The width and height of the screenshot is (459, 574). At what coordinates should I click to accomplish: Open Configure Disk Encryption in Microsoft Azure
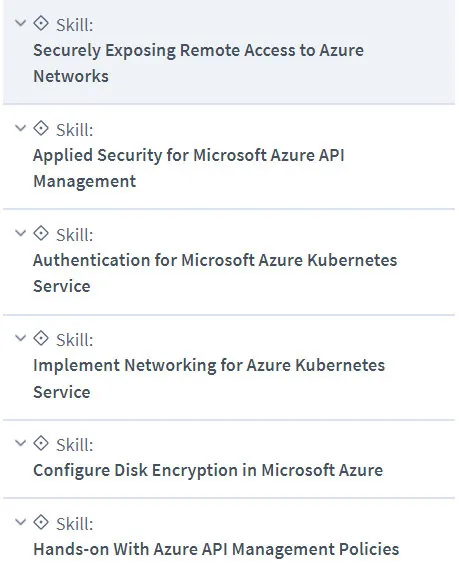pyautogui.click(x=208, y=470)
